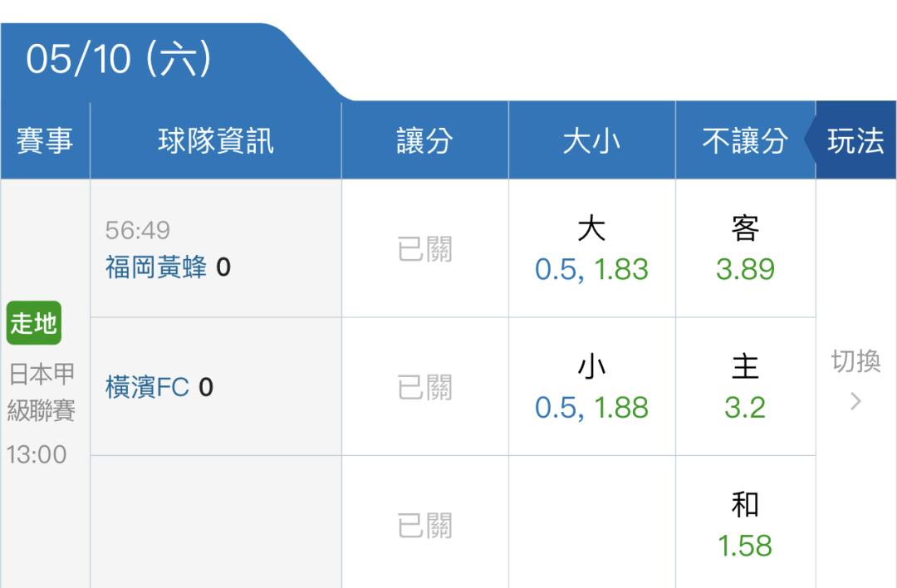This screenshot has width=897, height=588.
Task: Tap 已關 handicap cell for 橫濱FC
Action: (424, 388)
